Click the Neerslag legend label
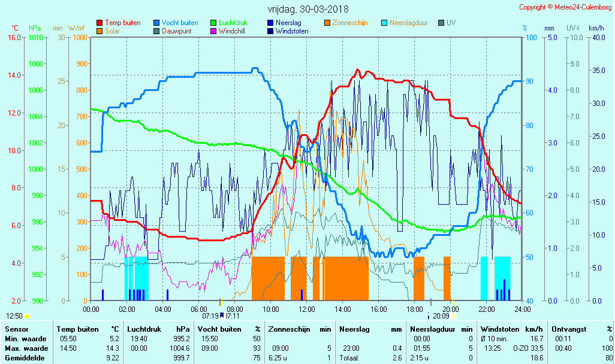This screenshot has height=364, width=615. point(288,23)
